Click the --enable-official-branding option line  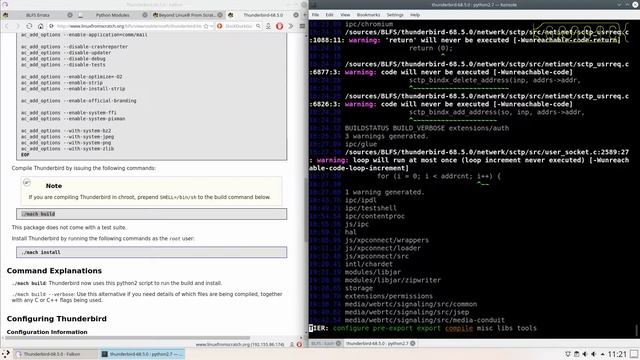click(79, 100)
